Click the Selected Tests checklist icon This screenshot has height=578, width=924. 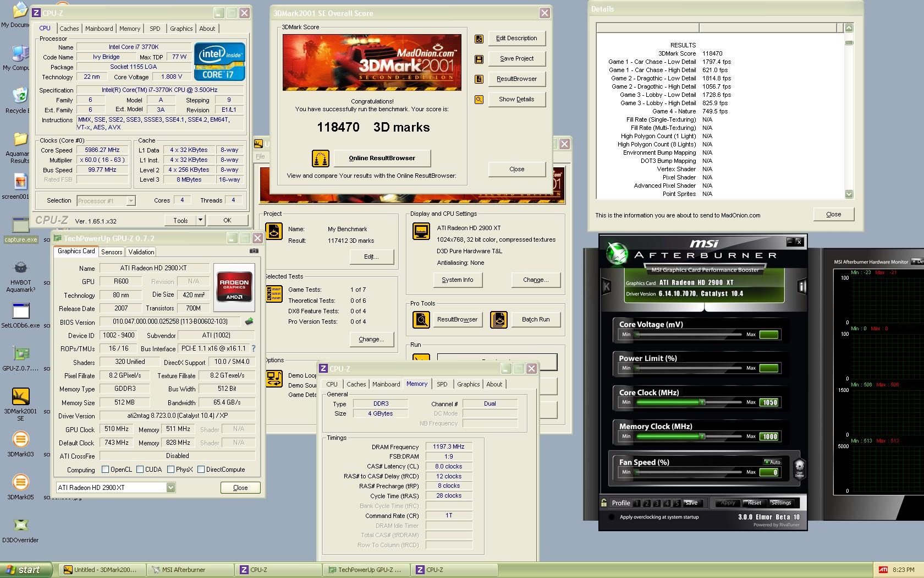(274, 293)
